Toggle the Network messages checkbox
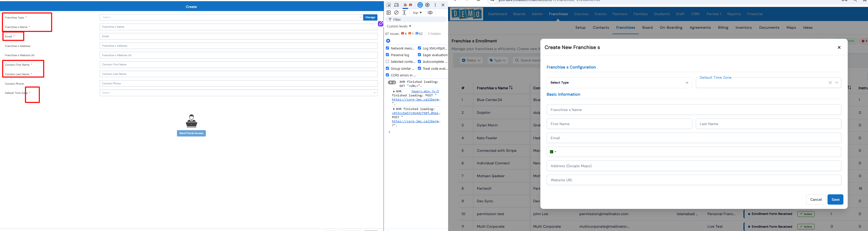Image resolution: width=868 pixels, height=231 pixels. click(387, 48)
